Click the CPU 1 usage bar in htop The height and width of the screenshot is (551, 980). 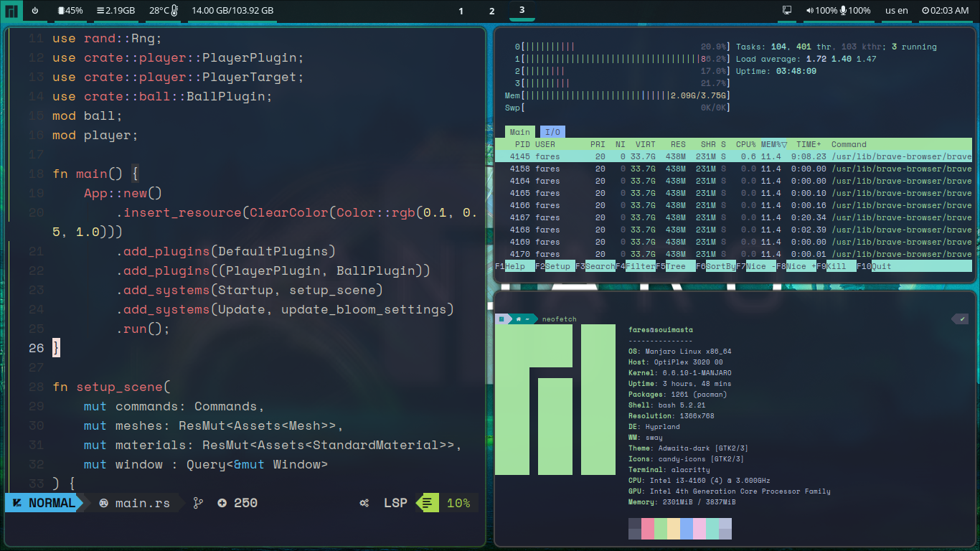point(622,59)
